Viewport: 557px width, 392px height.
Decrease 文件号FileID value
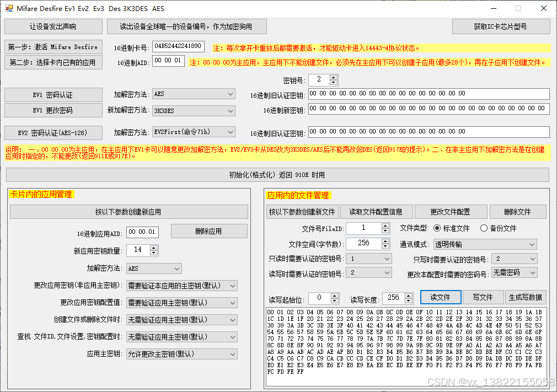pyautogui.click(x=385, y=231)
